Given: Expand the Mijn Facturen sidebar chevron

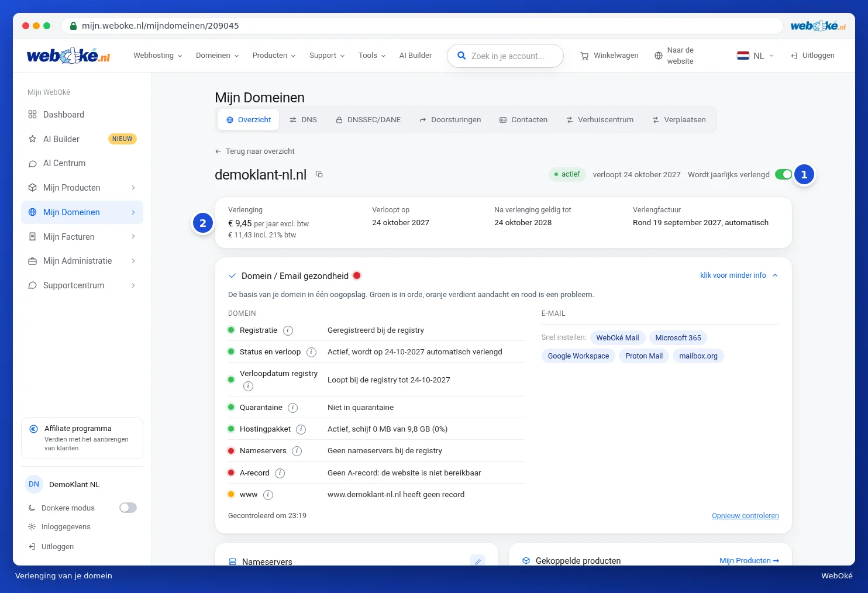Looking at the screenshot, I should [x=133, y=236].
